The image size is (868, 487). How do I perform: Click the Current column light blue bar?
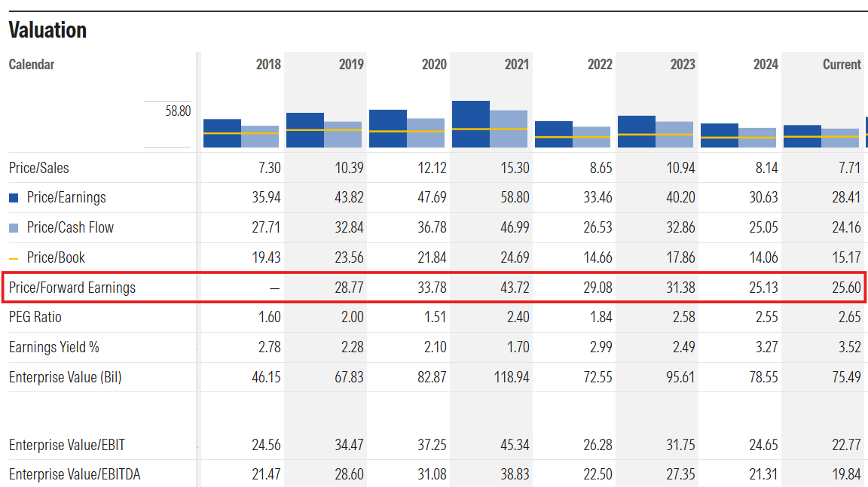point(840,138)
